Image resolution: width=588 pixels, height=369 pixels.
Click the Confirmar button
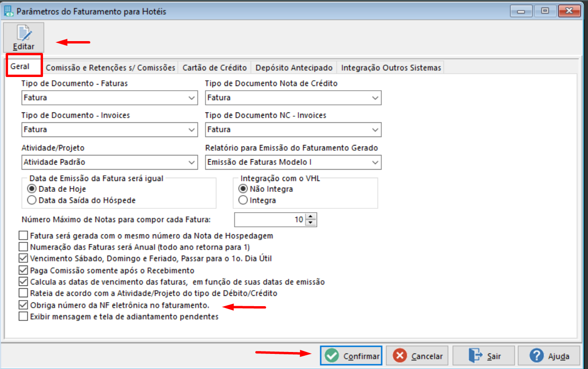(351, 356)
